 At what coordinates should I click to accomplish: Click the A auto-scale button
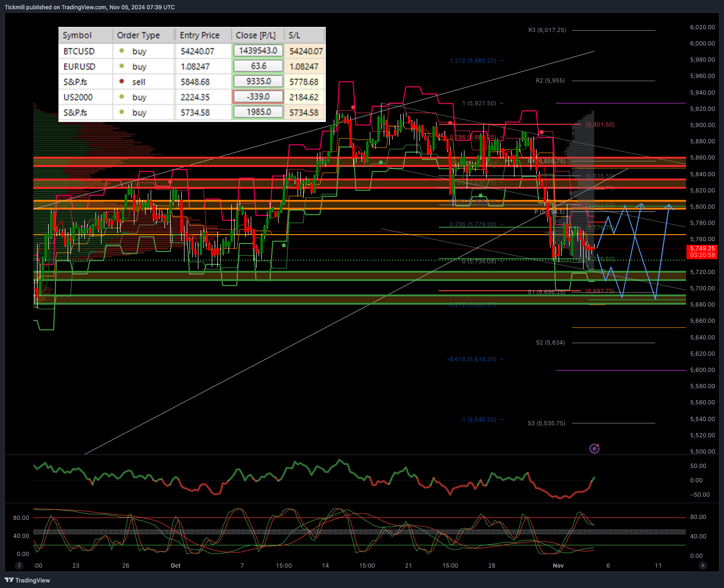tap(703, 565)
